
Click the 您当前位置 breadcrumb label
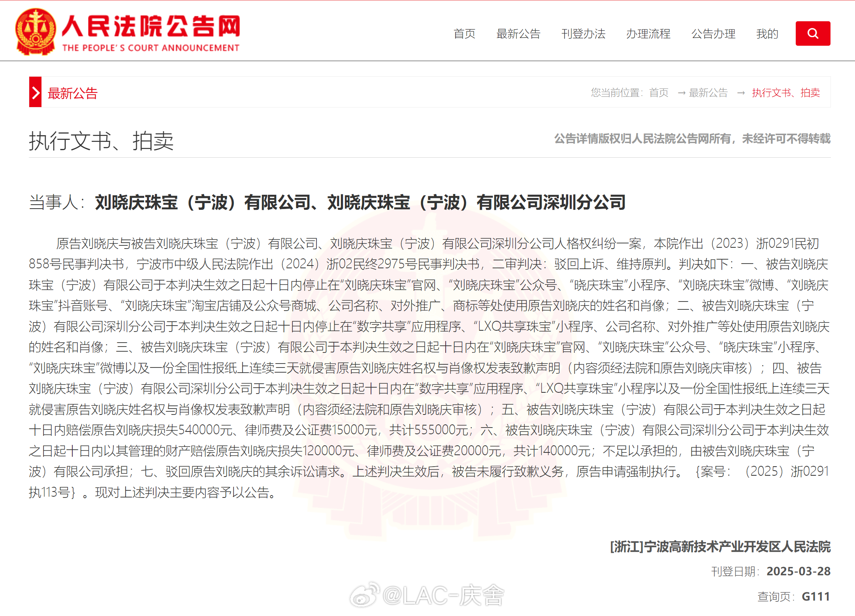617,93
